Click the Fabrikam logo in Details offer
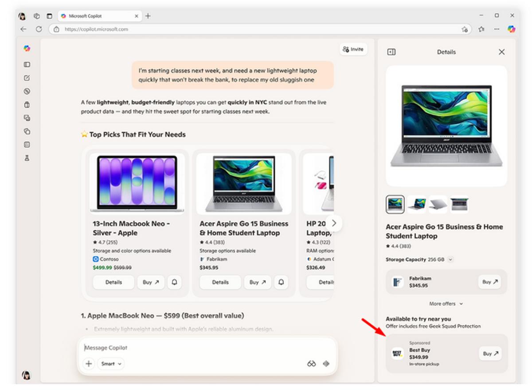Image resolution: width=532 pixels, height=392 pixels. tap(398, 282)
